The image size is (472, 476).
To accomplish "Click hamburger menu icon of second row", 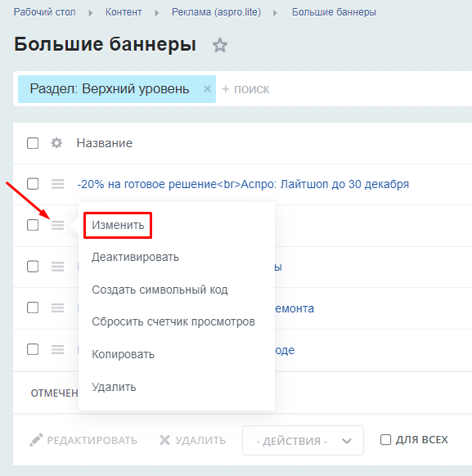I will point(57,225).
